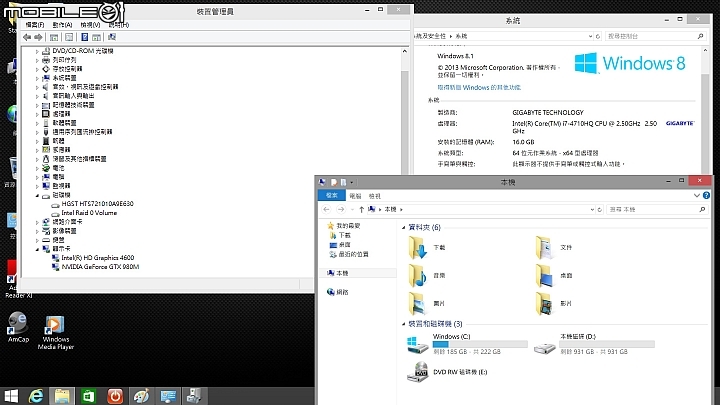Click Back arrow in Device Manager toolbar
The image size is (720, 405).
[x=27, y=37]
